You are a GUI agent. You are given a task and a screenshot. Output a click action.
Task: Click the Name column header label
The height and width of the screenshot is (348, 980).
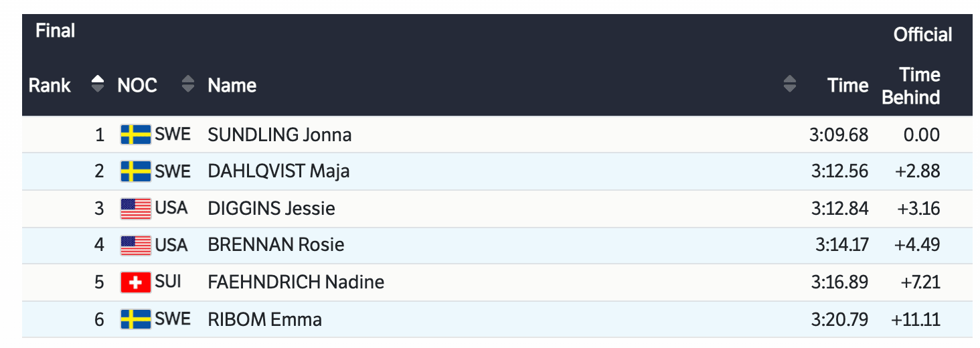[x=232, y=86]
